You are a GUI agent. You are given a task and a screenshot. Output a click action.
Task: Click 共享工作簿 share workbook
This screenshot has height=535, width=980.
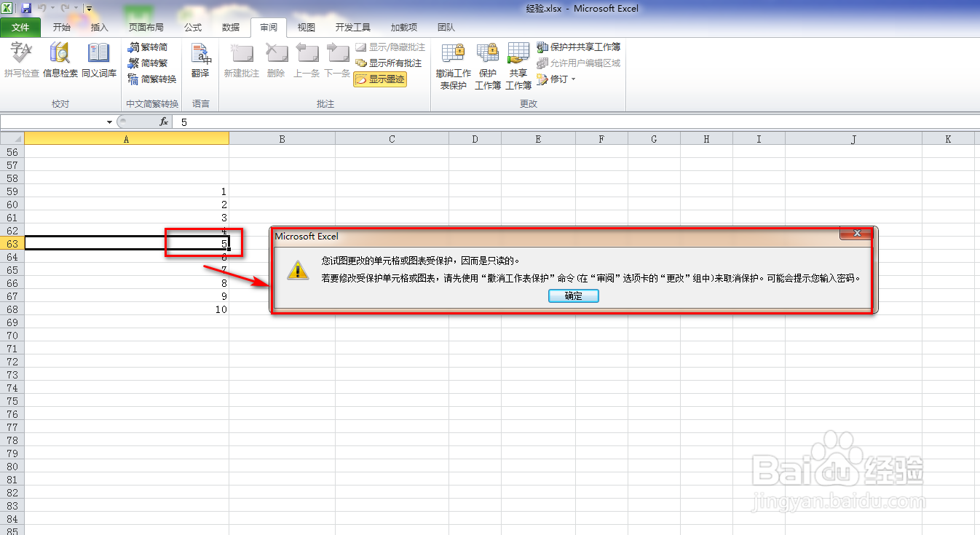click(518, 66)
